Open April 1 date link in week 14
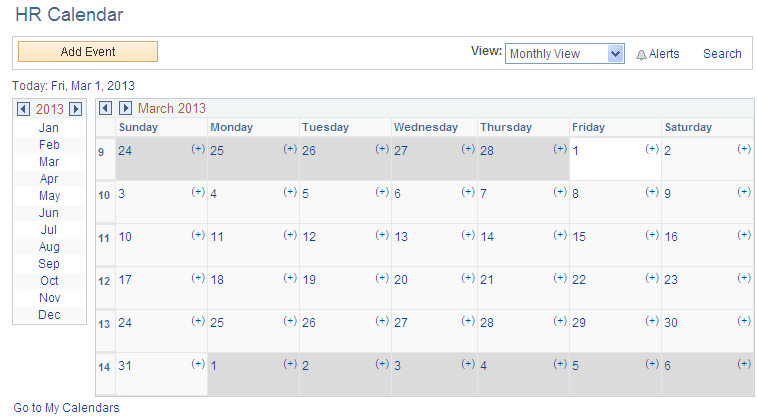Viewport: 757px width, 417px height. point(213,366)
